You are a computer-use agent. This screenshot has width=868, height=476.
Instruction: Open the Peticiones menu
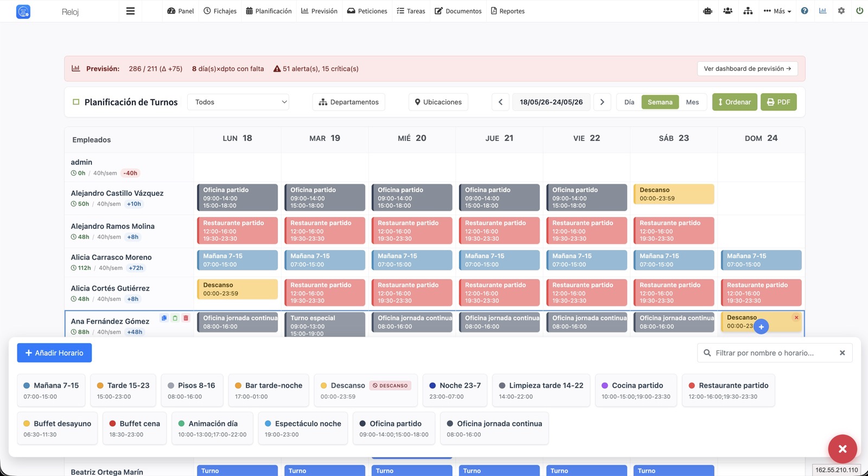click(367, 11)
